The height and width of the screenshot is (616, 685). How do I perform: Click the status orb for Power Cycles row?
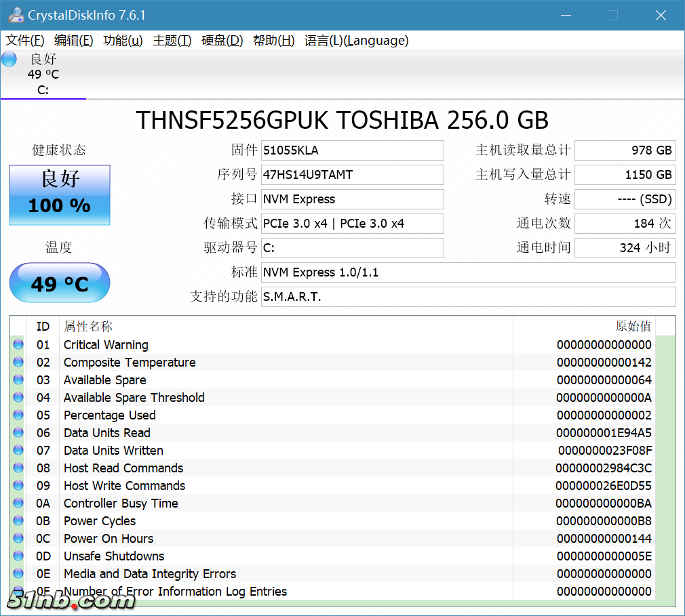coord(18,521)
